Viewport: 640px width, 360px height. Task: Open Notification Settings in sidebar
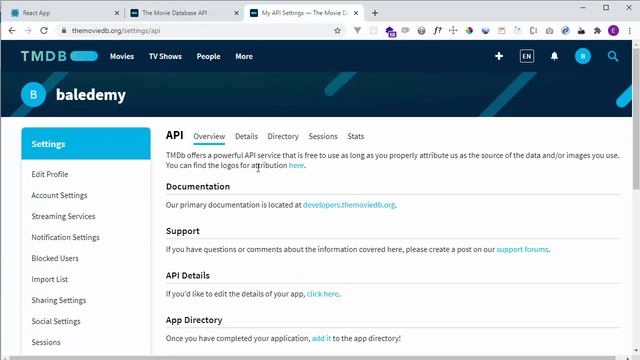[x=65, y=237]
